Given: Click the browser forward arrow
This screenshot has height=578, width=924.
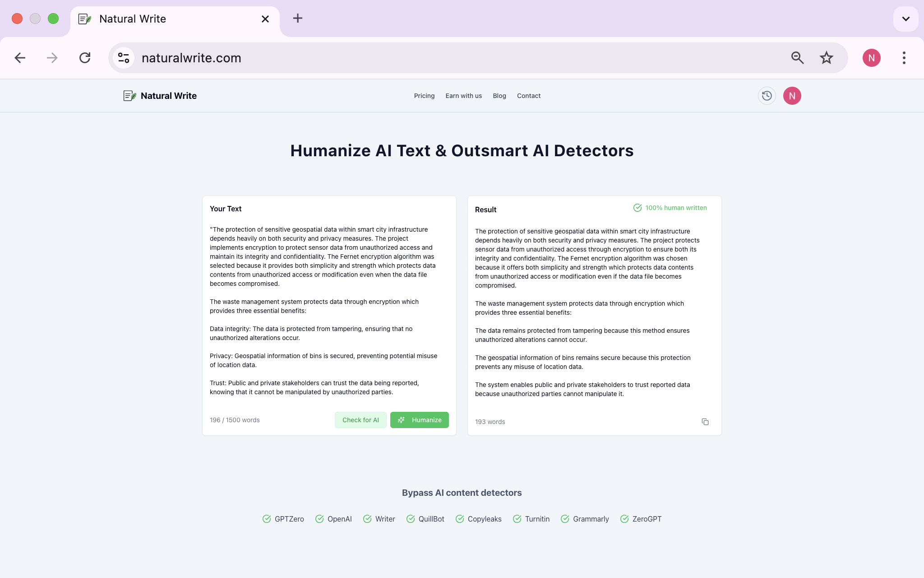Looking at the screenshot, I should (x=52, y=58).
